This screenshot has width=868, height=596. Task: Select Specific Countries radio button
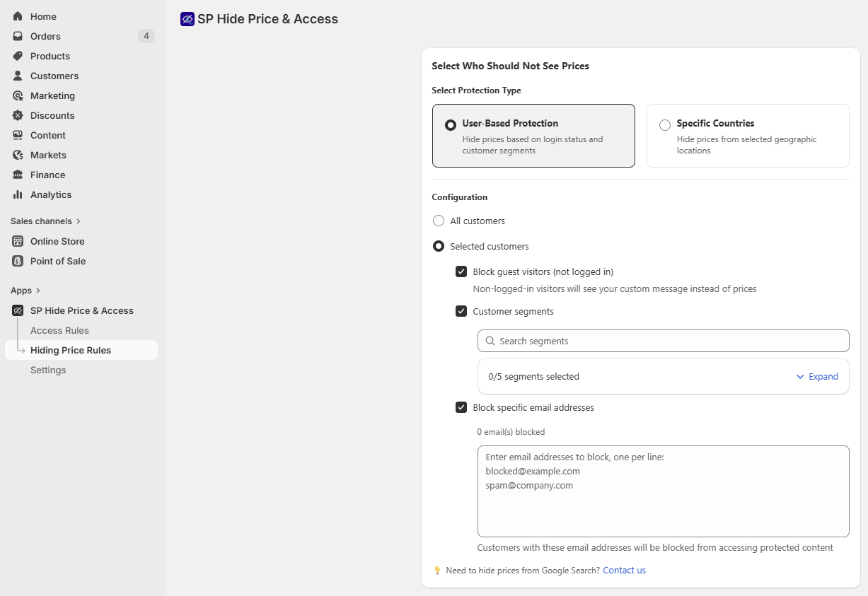tap(665, 125)
